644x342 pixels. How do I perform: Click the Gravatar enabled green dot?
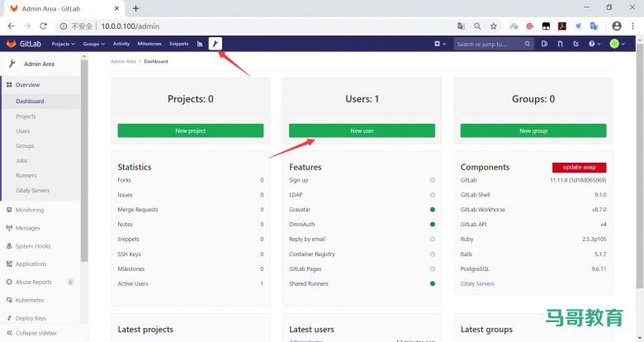433,210
